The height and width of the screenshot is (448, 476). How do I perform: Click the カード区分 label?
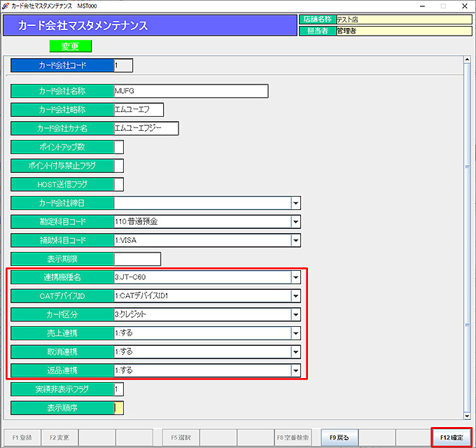(62, 315)
